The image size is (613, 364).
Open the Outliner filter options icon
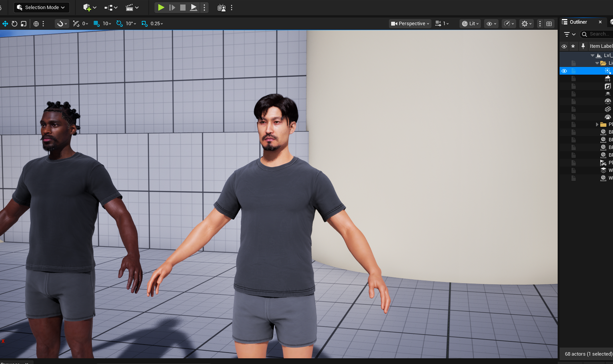point(567,34)
